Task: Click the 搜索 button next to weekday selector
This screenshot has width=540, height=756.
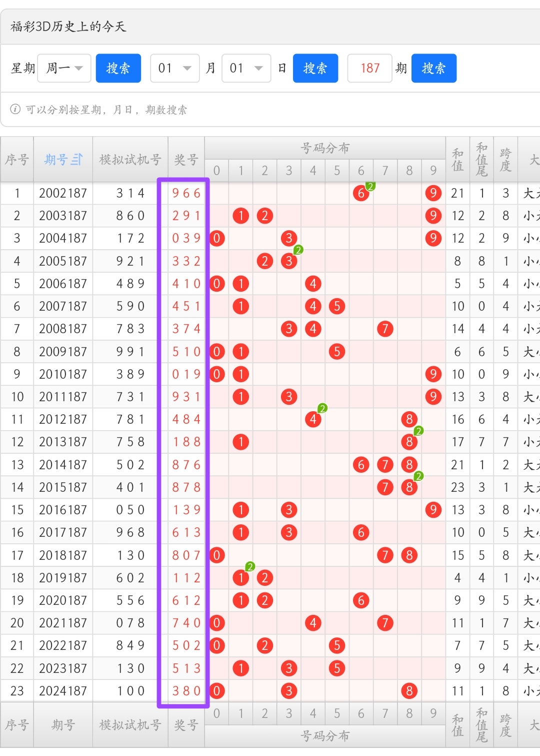Action: click(x=118, y=68)
